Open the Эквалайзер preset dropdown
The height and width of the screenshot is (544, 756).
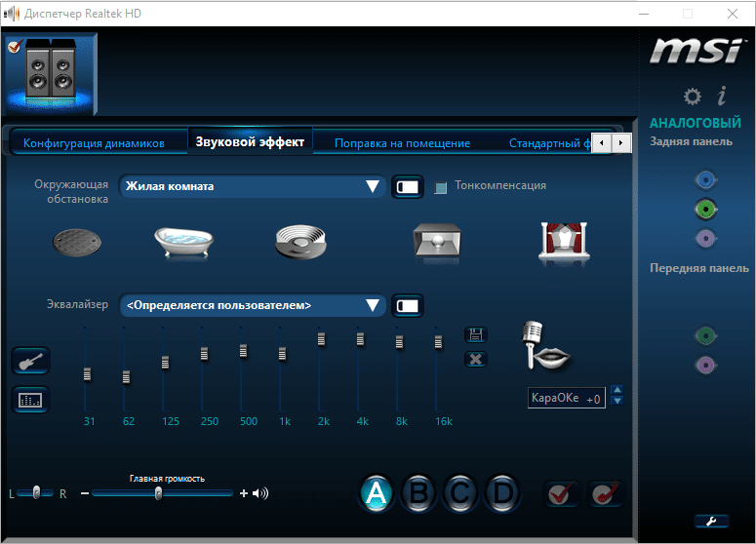(252, 305)
